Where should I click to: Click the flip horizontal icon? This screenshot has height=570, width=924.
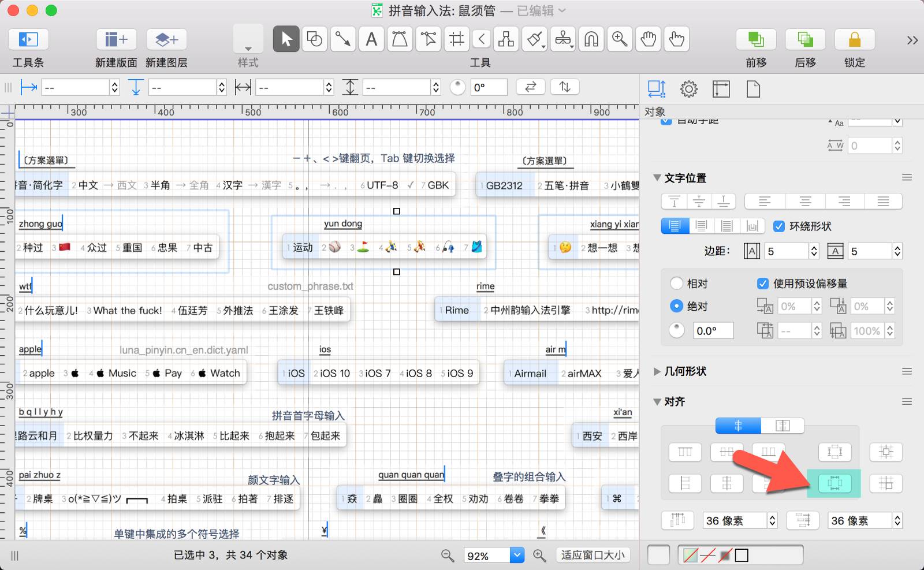(530, 87)
